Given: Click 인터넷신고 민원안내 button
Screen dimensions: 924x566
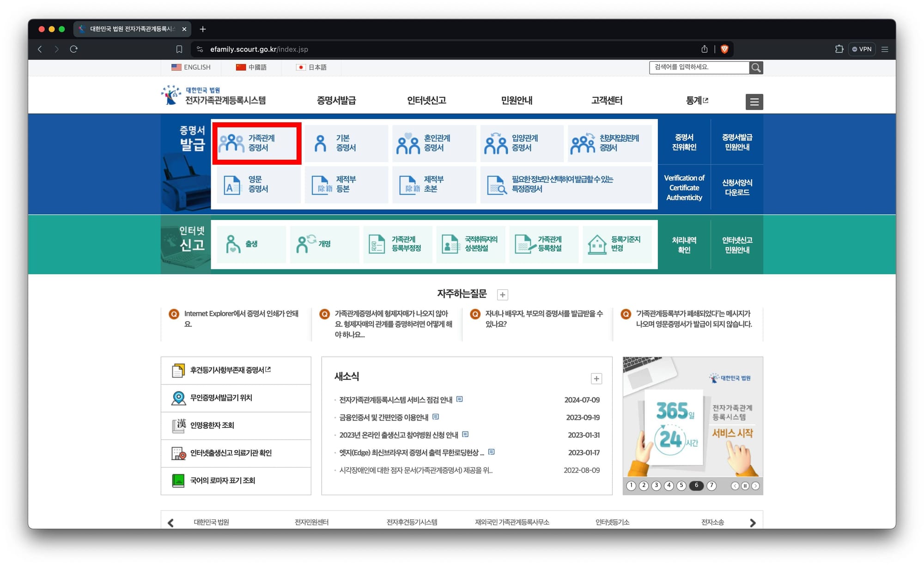Looking at the screenshot, I should 737,245.
